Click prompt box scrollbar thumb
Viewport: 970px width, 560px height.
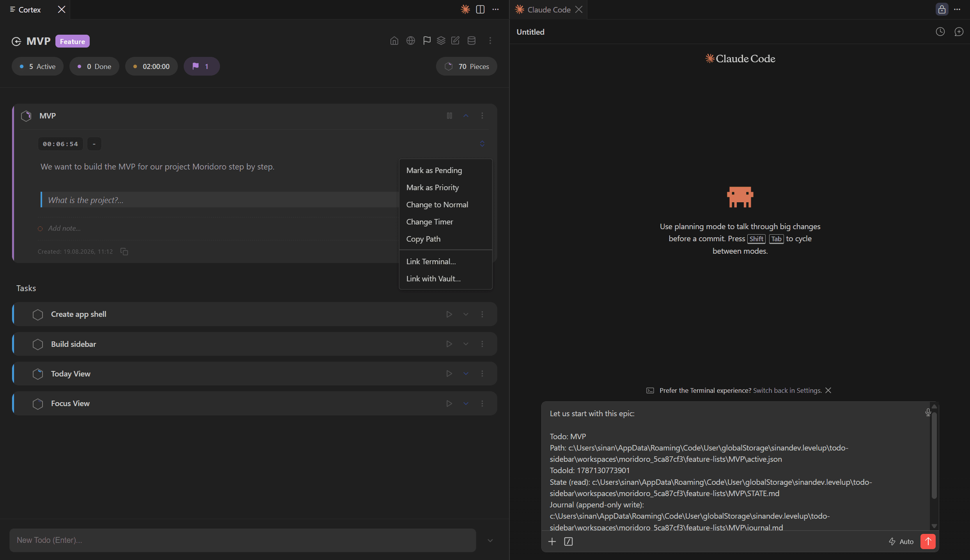tap(934, 455)
